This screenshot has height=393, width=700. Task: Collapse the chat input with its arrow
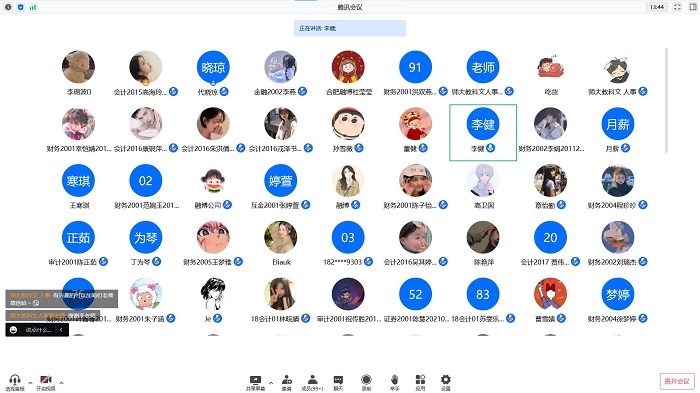(x=61, y=330)
